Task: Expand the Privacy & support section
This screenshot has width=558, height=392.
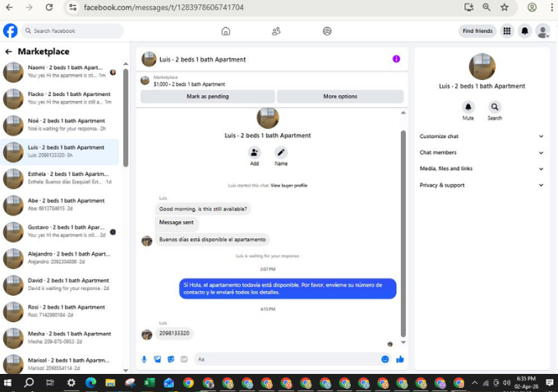Action: coord(482,185)
